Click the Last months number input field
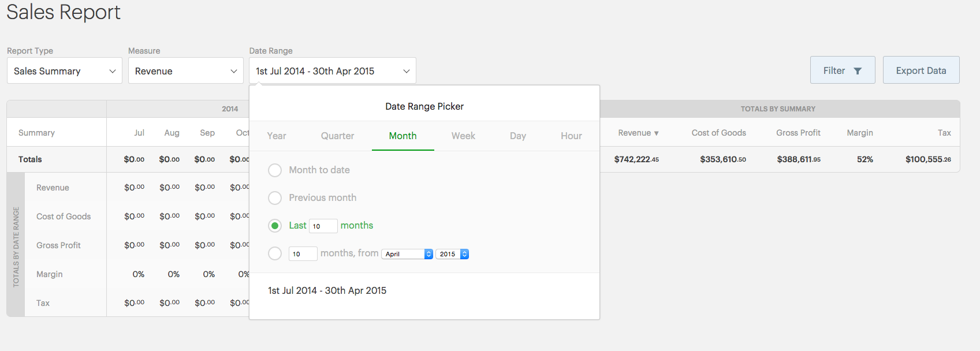980x351 pixels. (323, 226)
